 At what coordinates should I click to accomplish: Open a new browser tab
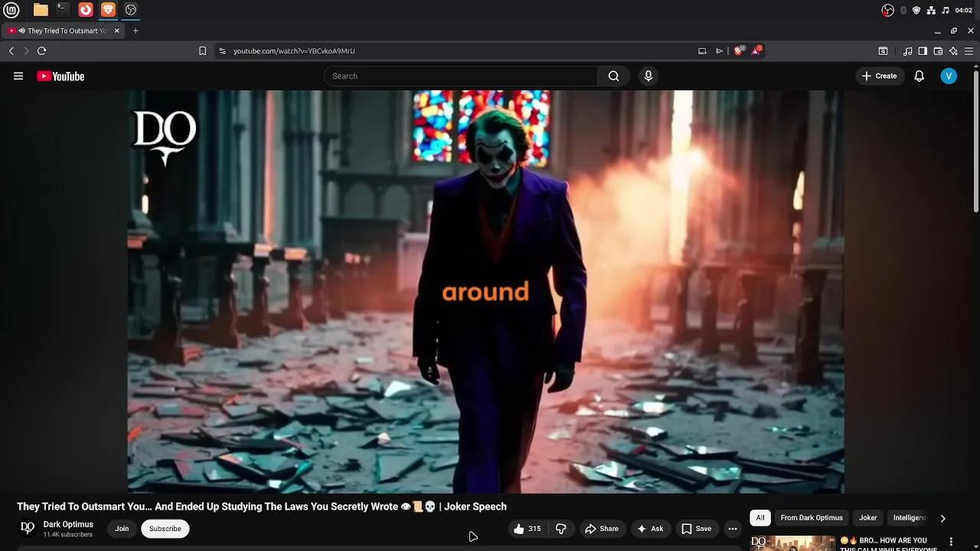tap(136, 31)
